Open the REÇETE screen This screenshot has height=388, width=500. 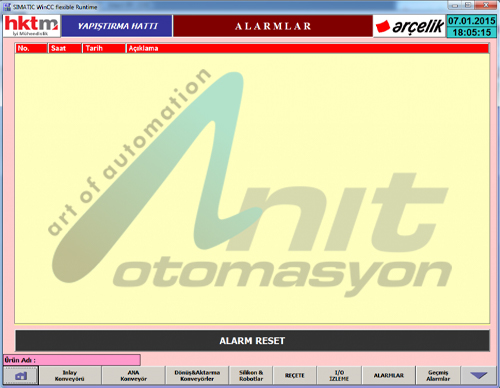pyautogui.click(x=295, y=375)
